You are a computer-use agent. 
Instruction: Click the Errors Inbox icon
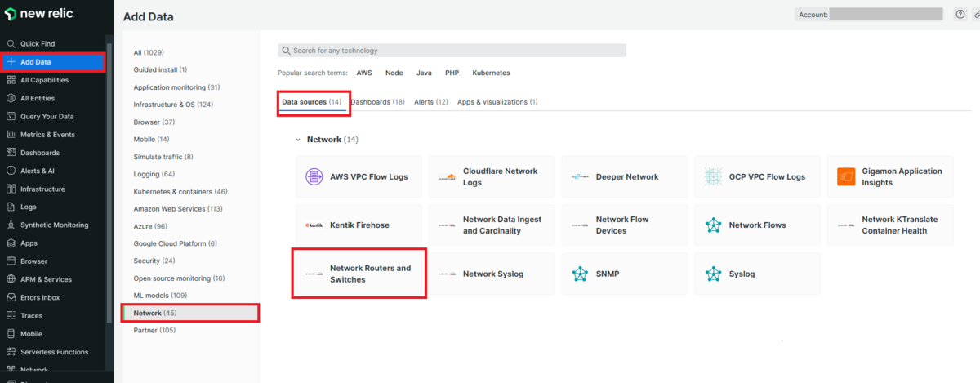pos(11,297)
